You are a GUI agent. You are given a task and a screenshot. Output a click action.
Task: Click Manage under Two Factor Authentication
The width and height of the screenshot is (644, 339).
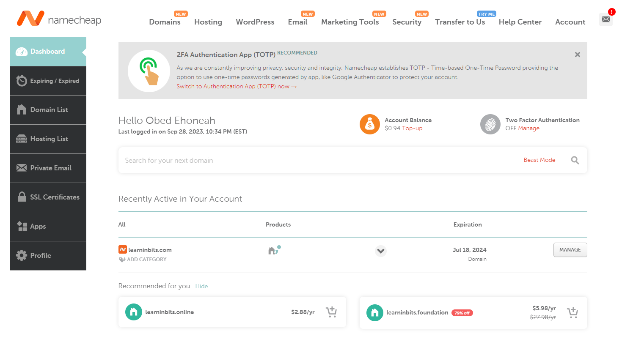tap(529, 128)
